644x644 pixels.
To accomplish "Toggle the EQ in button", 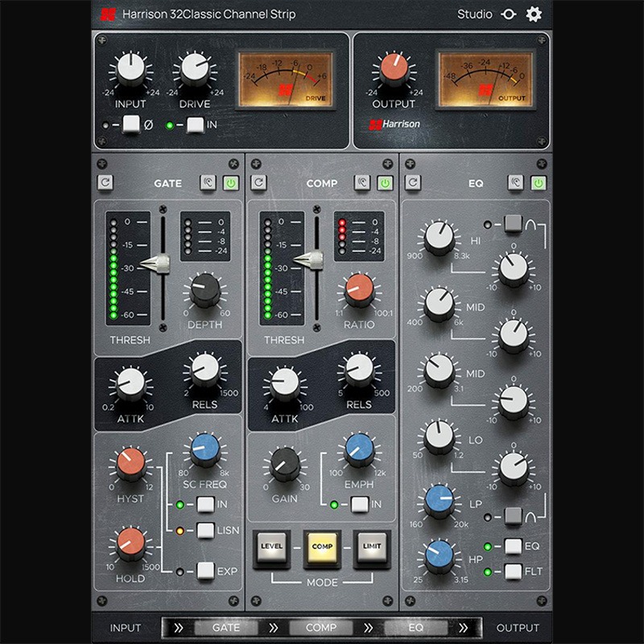I will point(513,547).
